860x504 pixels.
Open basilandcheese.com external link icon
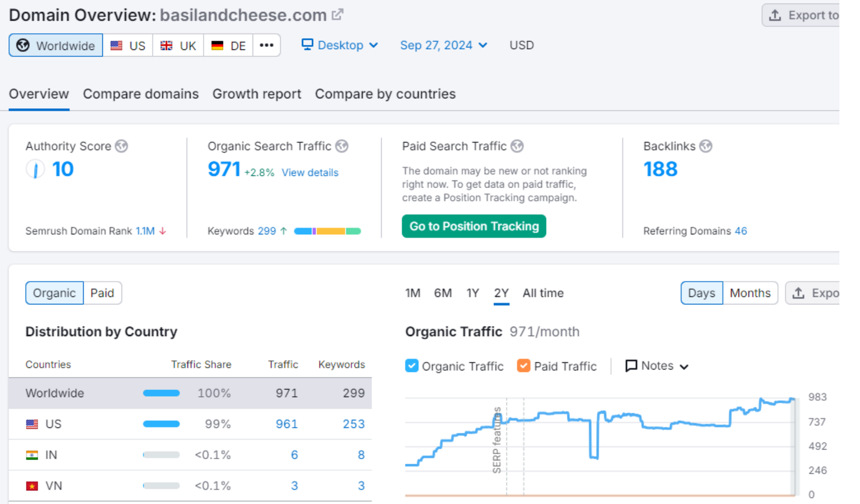click(337, 15)
